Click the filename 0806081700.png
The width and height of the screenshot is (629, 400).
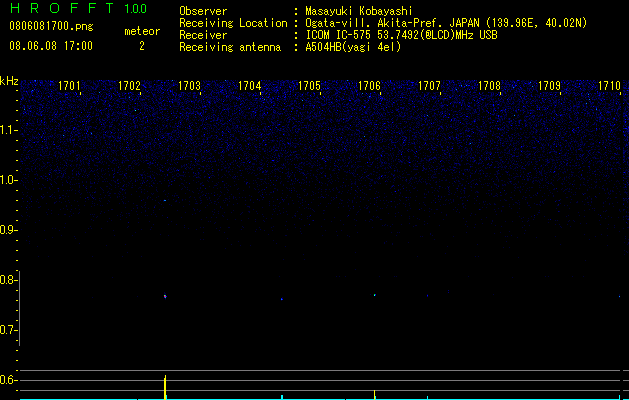tap(51, 26)
